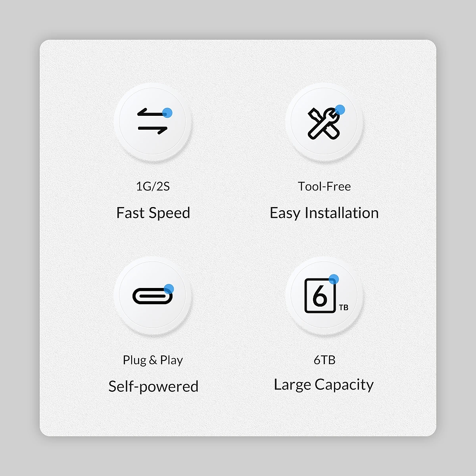The width and height of the screenshot is (476, 476).
Task: Select the Fast Speed heading
Action: coord(153,213)
